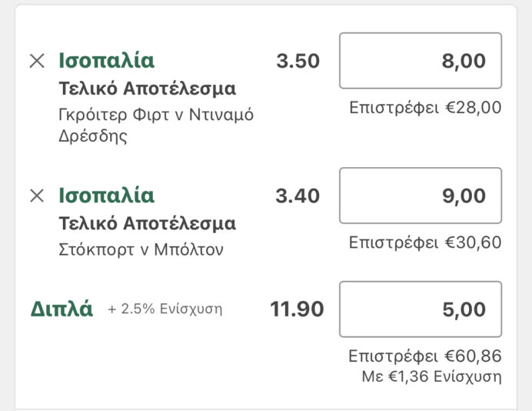Click Τελικό Αποτέλεσμα above Στόκπορτ v Μπόλτον
The width and height of the screenshot is (532, 411).
coord(147,224)
